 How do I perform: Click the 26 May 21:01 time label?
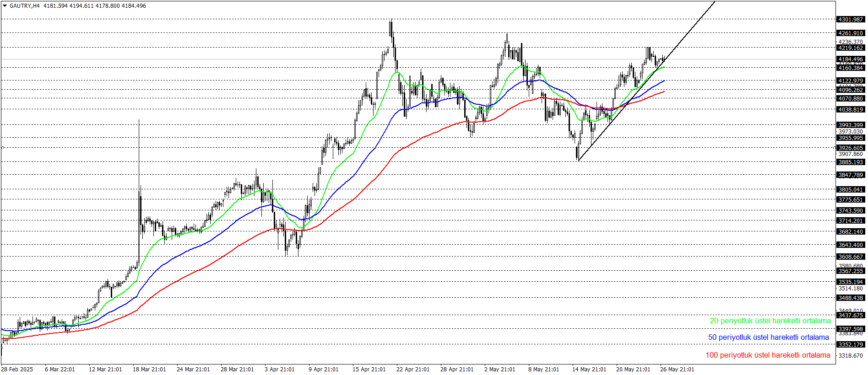pyautogui.click(x=677, y=370)
